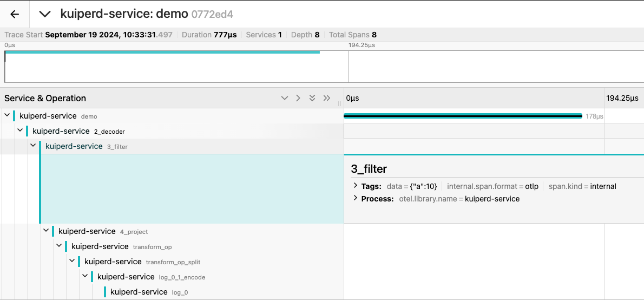Click the Service & Operation column header
Image resolution: width=644 pixels, height=300 pixels.
[x=45, y=98]
